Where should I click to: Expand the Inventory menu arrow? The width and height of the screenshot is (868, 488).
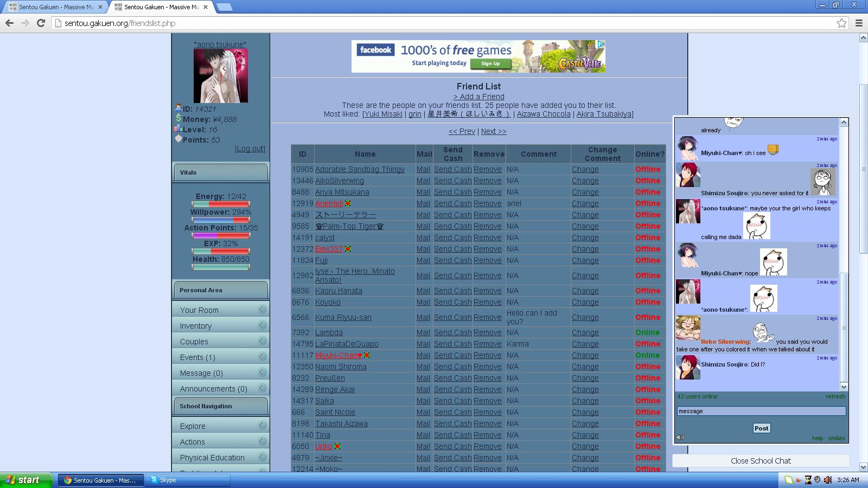click(263, 325)
